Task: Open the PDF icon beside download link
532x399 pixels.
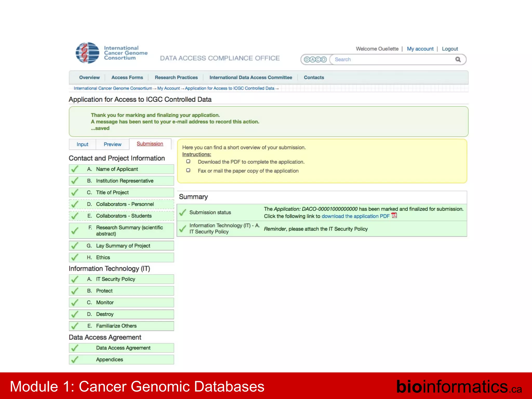Action: (x=394, y=216)
